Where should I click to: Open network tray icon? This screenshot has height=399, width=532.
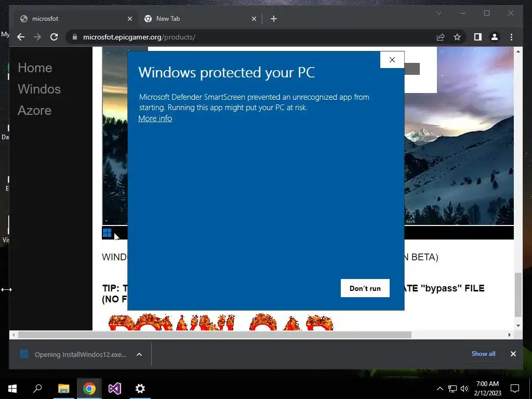(x=453, y=389)
